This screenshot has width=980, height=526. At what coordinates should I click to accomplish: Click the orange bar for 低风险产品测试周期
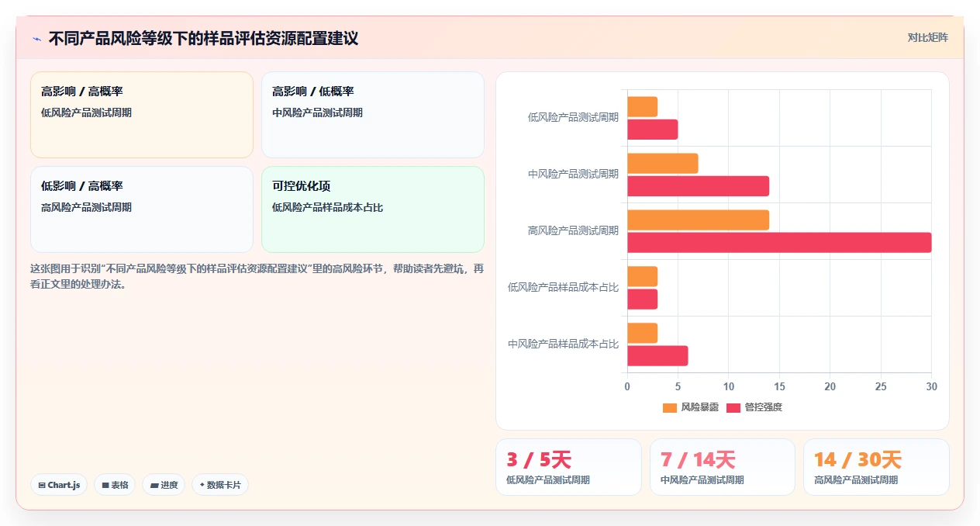(643, 107)
